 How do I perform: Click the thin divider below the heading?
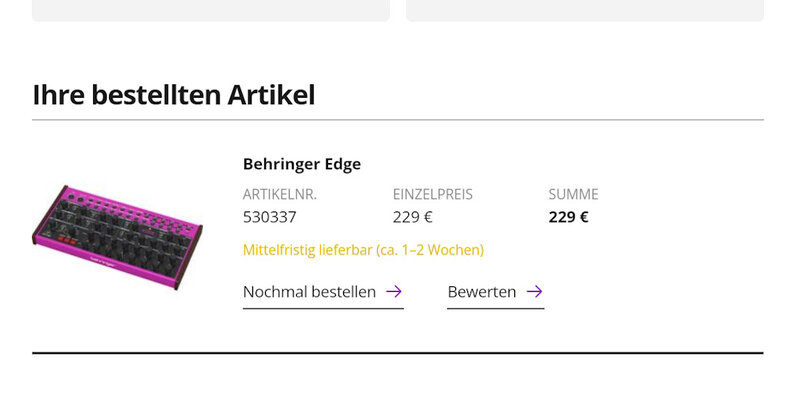click(x=398, y=120)
